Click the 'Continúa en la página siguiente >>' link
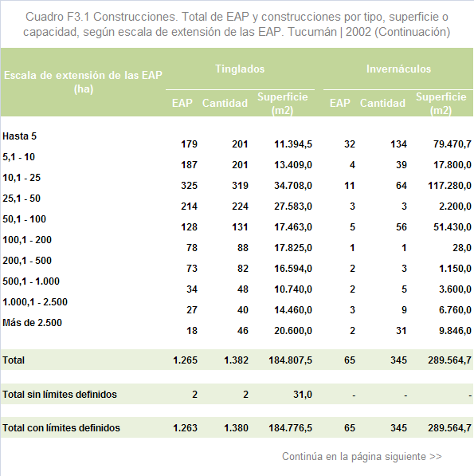The image size is (474, 476). coord(362,457)
